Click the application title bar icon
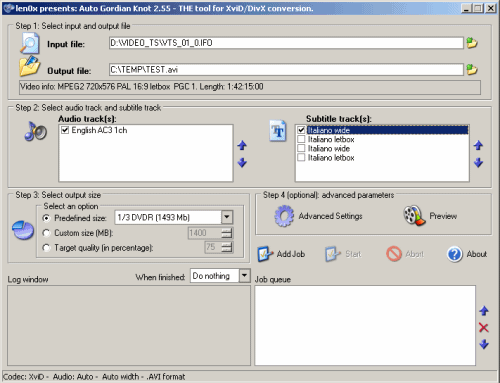500x383 pixels. click(9, 8)
